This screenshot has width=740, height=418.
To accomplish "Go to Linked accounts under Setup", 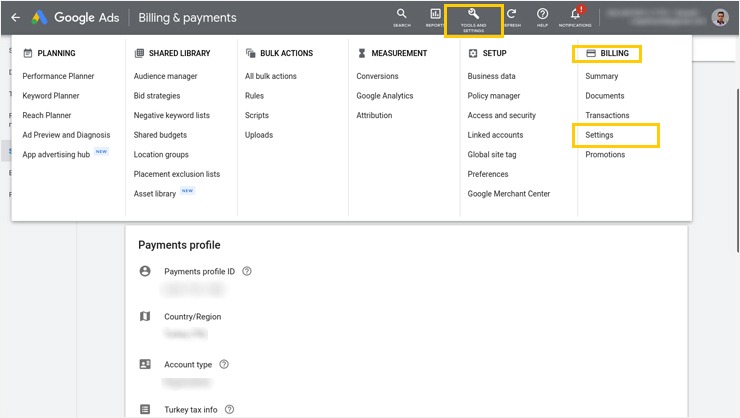I will [495, 135].
